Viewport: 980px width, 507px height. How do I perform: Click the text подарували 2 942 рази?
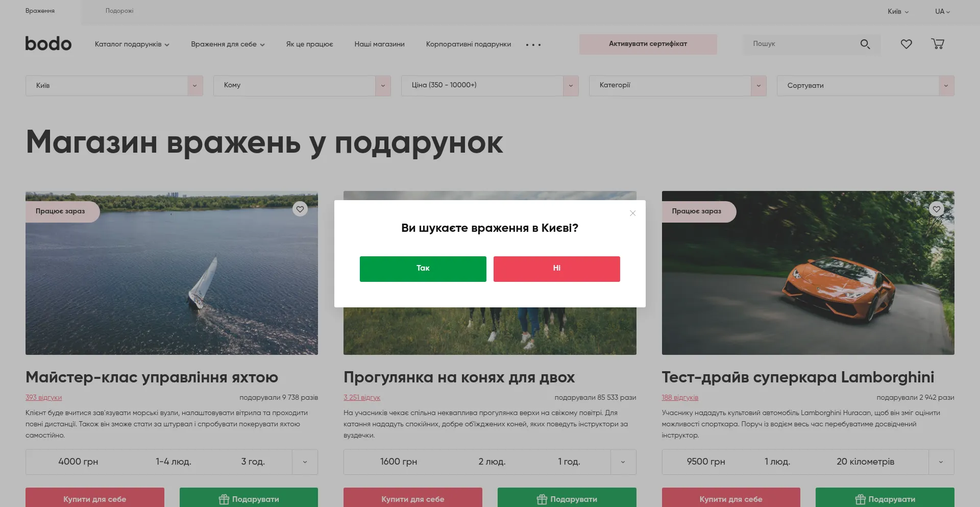point(915,398)
